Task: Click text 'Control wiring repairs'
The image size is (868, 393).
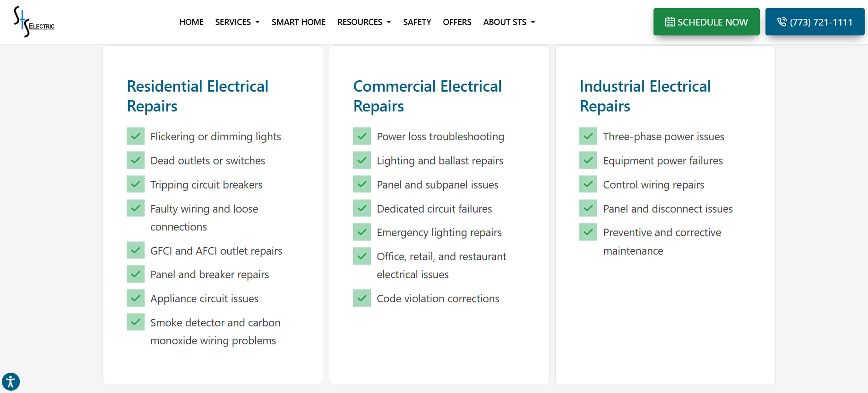Action: pos(653,185)
